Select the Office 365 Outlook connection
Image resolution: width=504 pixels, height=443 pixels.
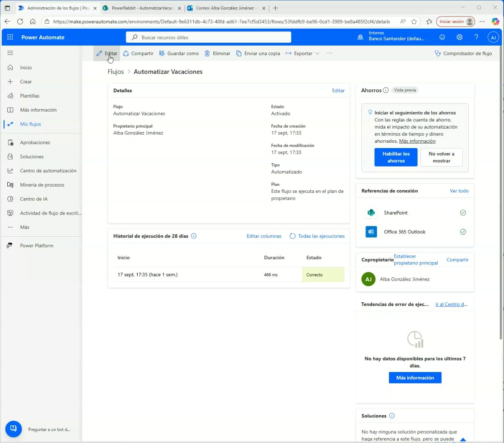coord(415,232)
